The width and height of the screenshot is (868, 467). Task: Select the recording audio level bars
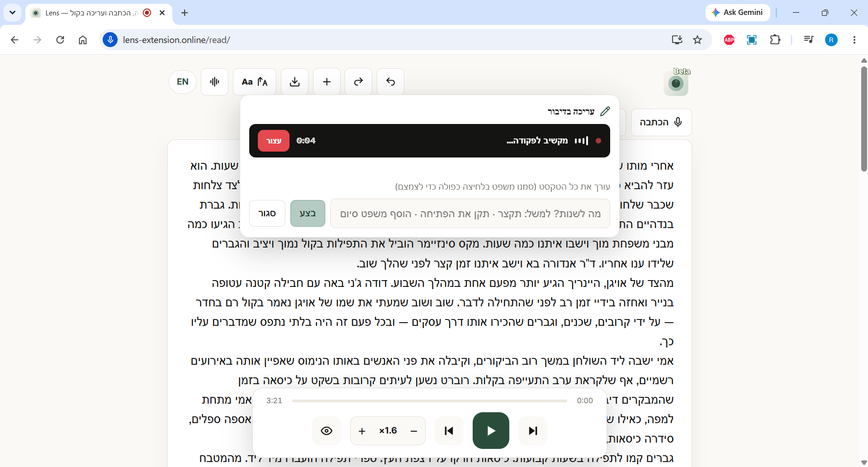581,141
